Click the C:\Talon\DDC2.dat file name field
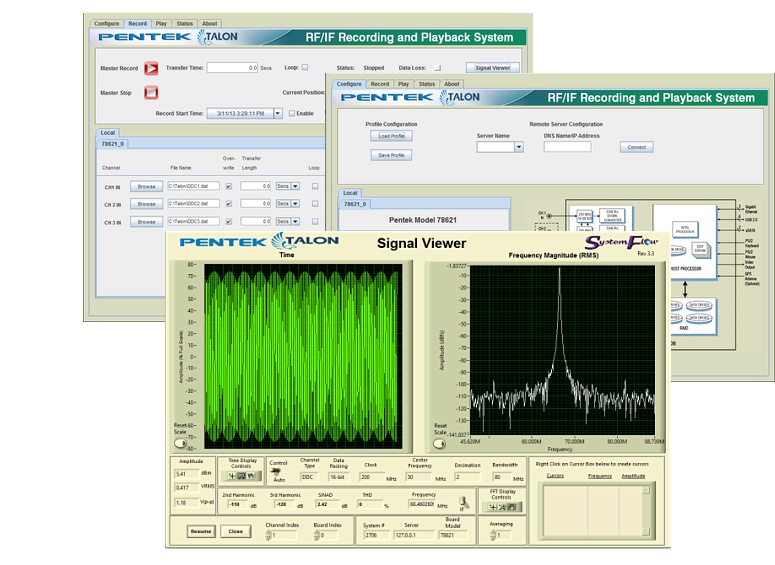 click(194, 204)
